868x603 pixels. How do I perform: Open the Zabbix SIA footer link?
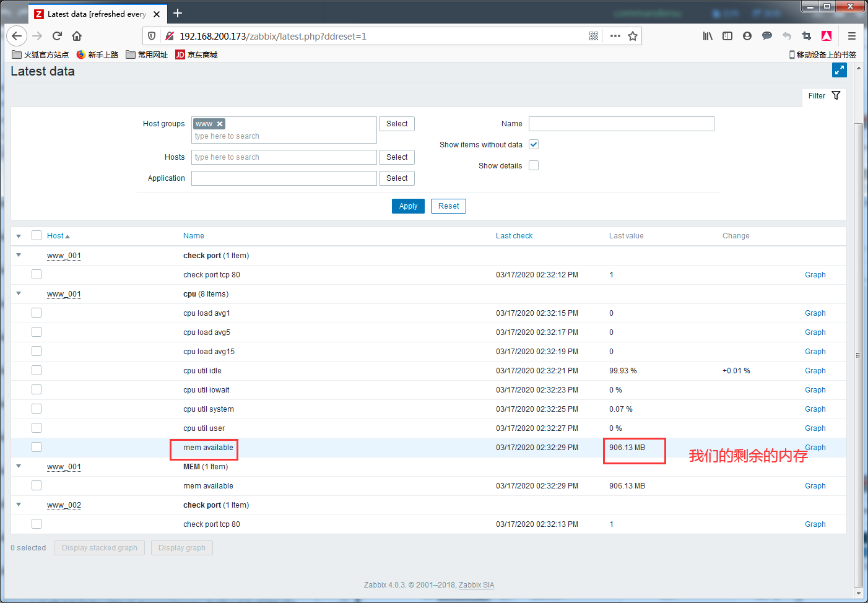pos(476,585)
